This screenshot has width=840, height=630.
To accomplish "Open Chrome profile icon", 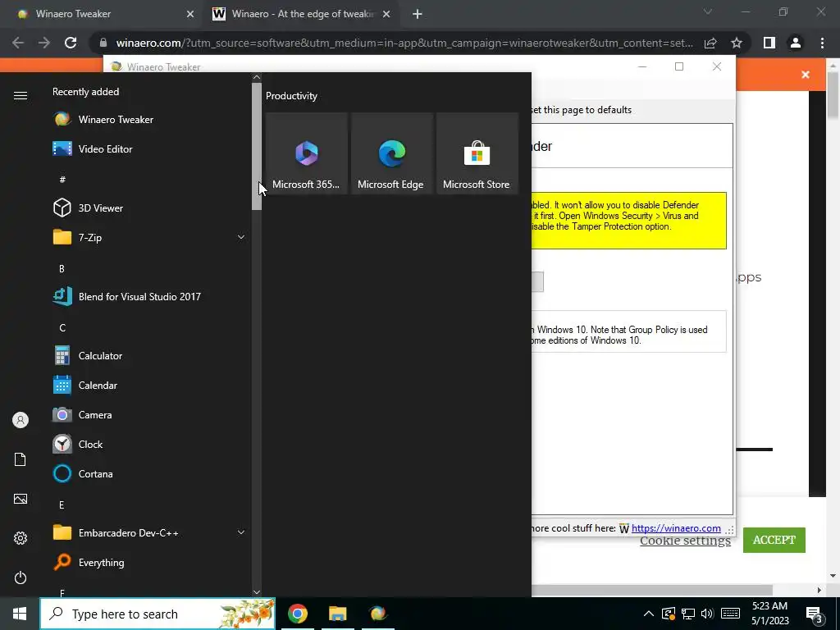I will tap(796, 43).
